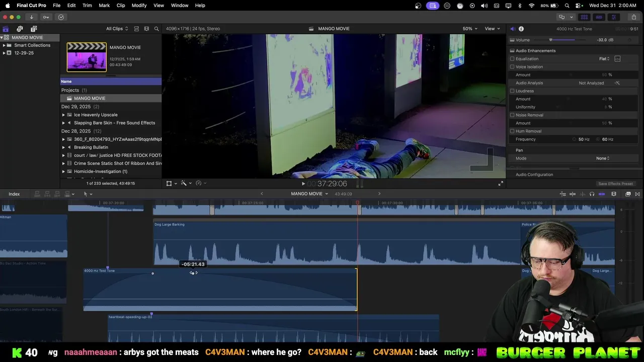The width and height of the screenshot is (644, 362).
Task: Open the Modify menu
Action: click(x=139, y=6)
